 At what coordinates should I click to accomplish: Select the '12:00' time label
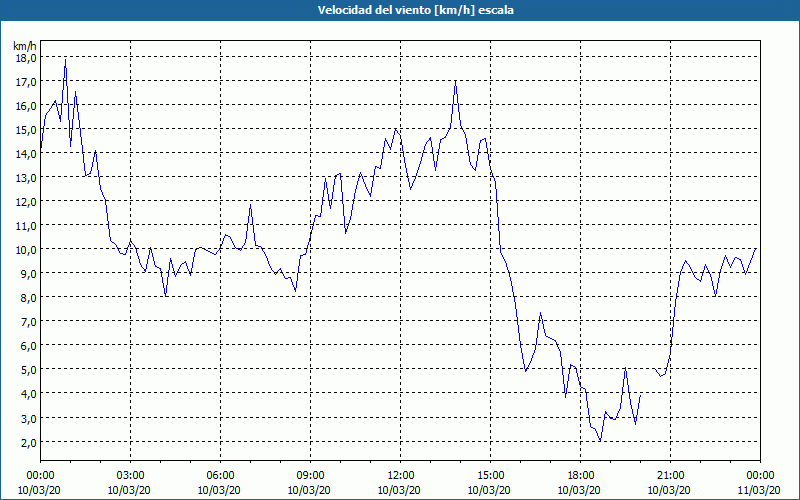click(x=401, y=476)
